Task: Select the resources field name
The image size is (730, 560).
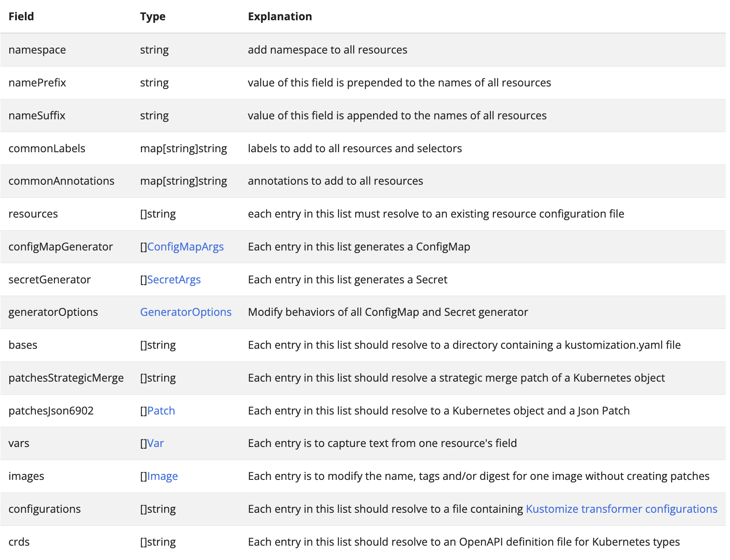Action: click(33, 214)
